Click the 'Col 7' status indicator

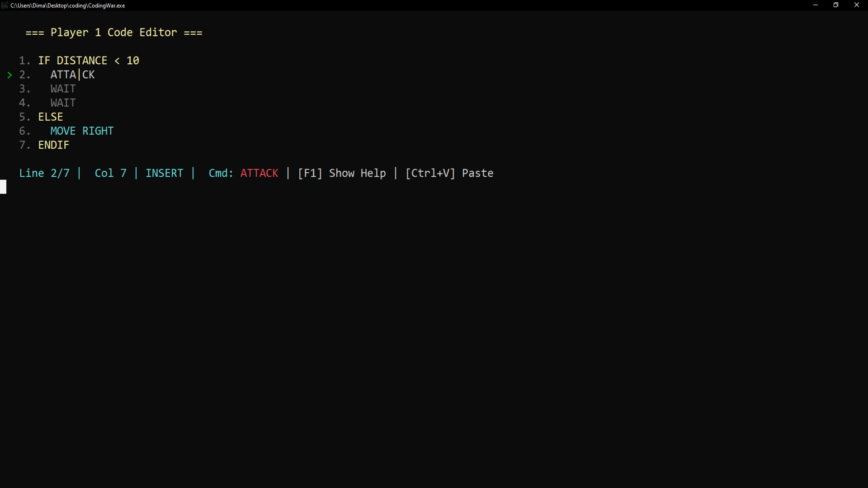pyautogui.click(x=111, y=173)
